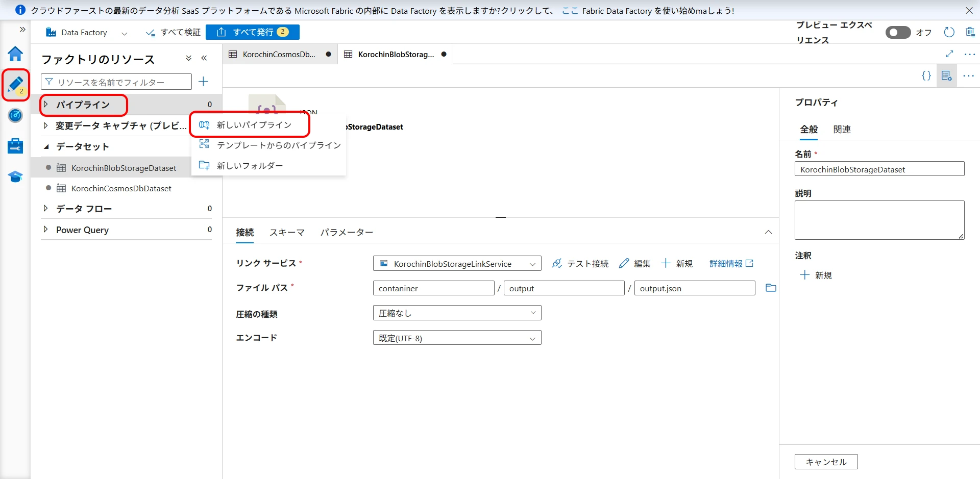
Task: Open the Home icon in left sidebar
Action: coord(15,54)
